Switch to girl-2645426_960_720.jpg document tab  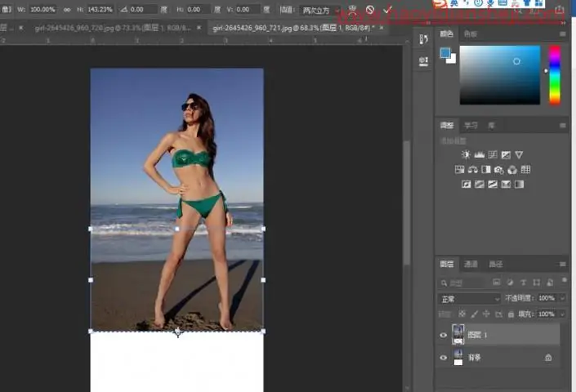pyautogui.click(x=113, y=28)
